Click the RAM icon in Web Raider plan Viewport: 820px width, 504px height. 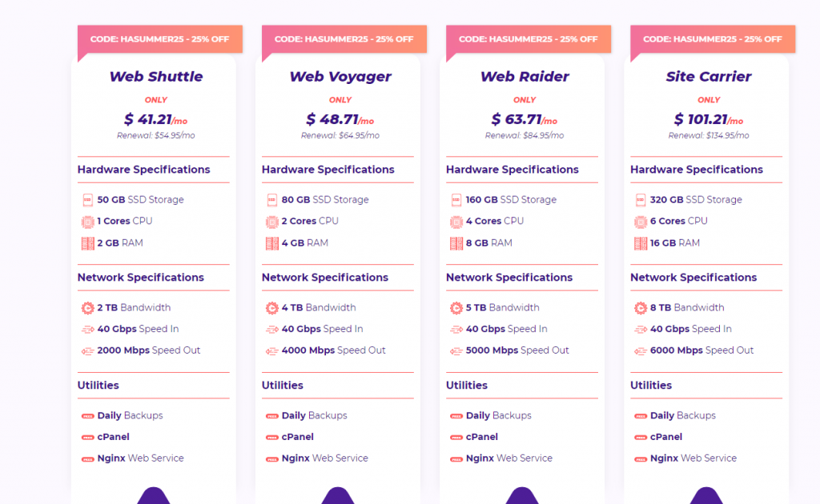coord(456,243)
